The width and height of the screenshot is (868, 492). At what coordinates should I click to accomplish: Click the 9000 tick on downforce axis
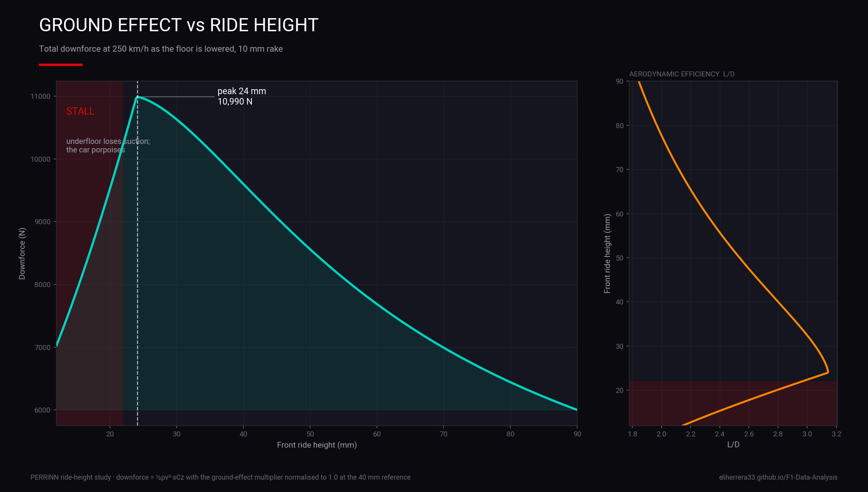[x=42, y=222]
